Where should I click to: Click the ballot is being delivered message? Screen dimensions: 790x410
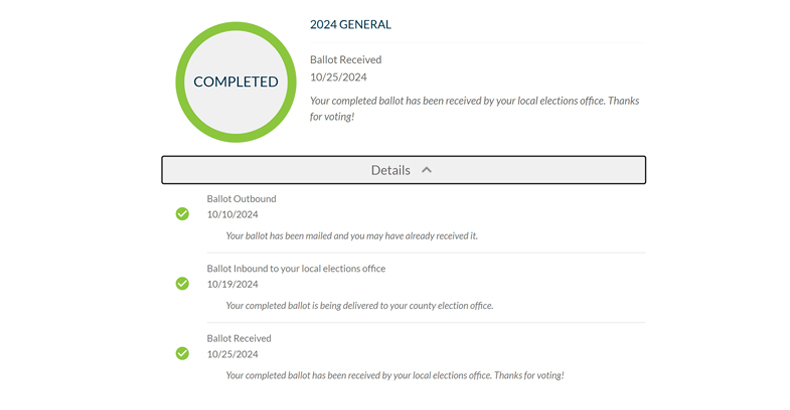(359, 306)
